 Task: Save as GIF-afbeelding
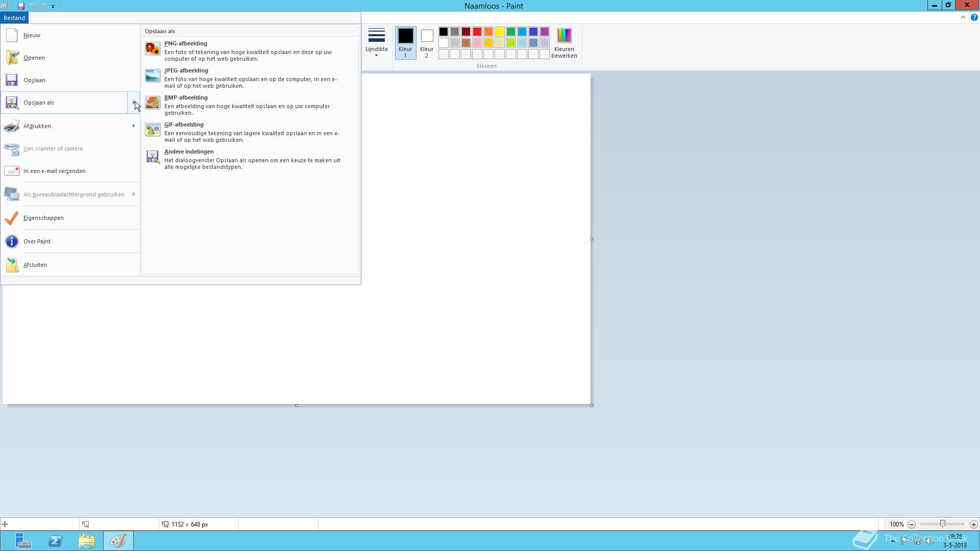250,132
